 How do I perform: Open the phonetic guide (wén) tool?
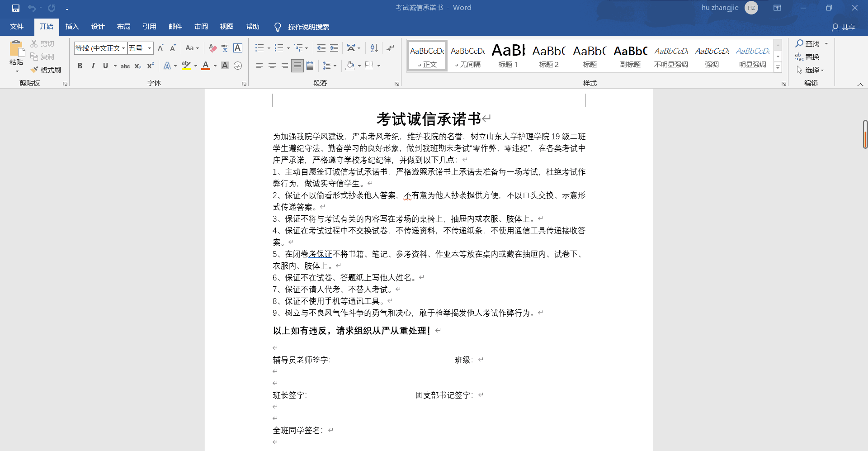(x=225, y=48)
